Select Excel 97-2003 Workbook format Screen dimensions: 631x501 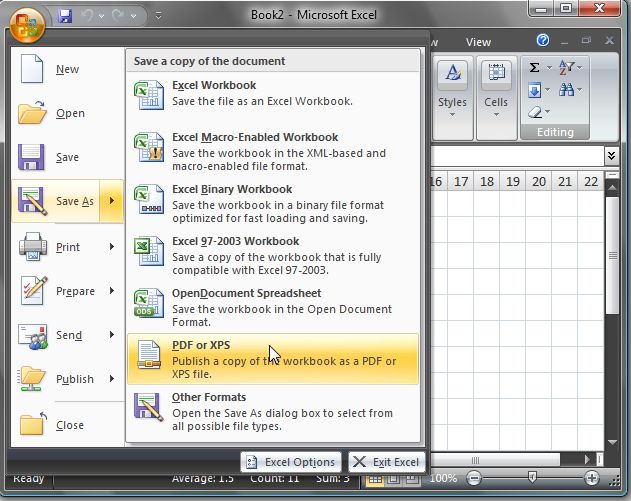(x=273, y=255)
